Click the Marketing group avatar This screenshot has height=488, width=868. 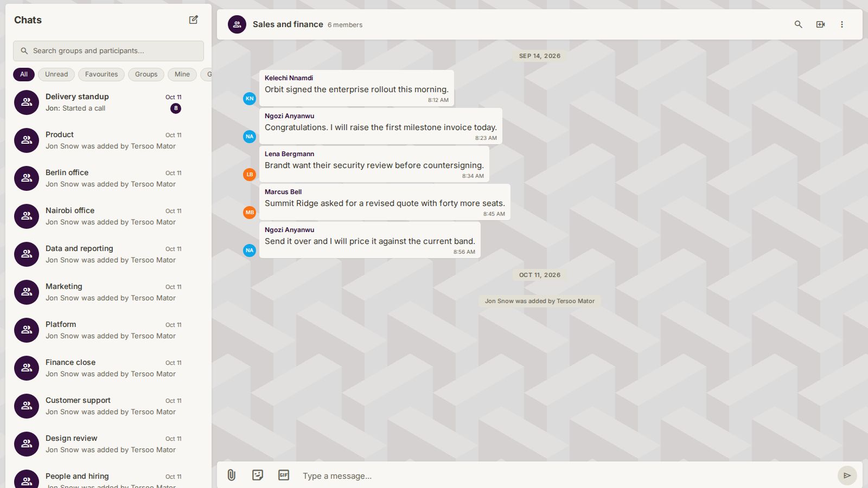pyautogui.click(x=27, y=292)
